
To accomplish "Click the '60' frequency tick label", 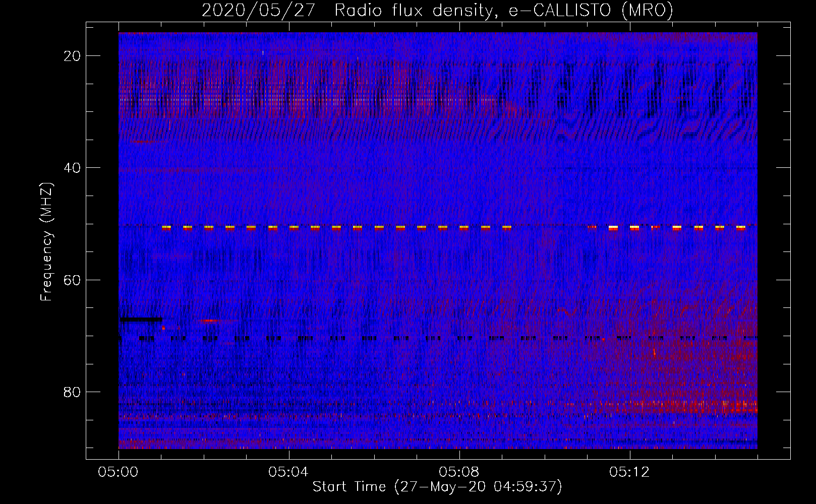I will [x=73, y=280].
